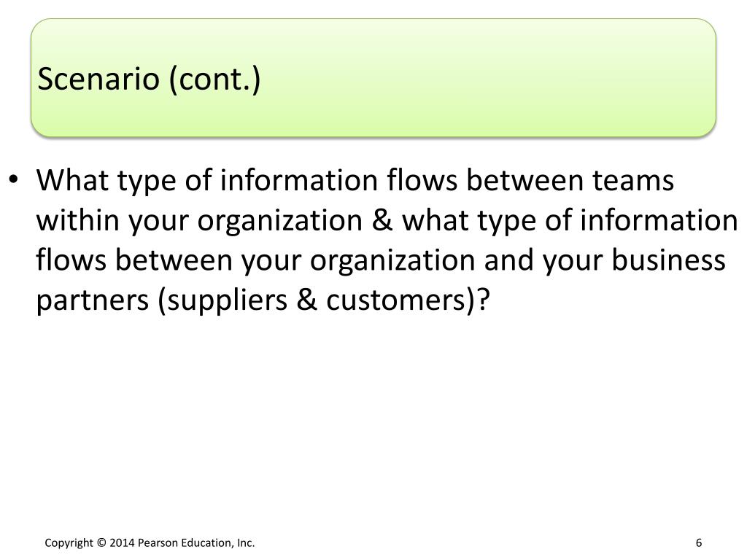Click the word 'Copyright' in the footer

tap(69, 542)
